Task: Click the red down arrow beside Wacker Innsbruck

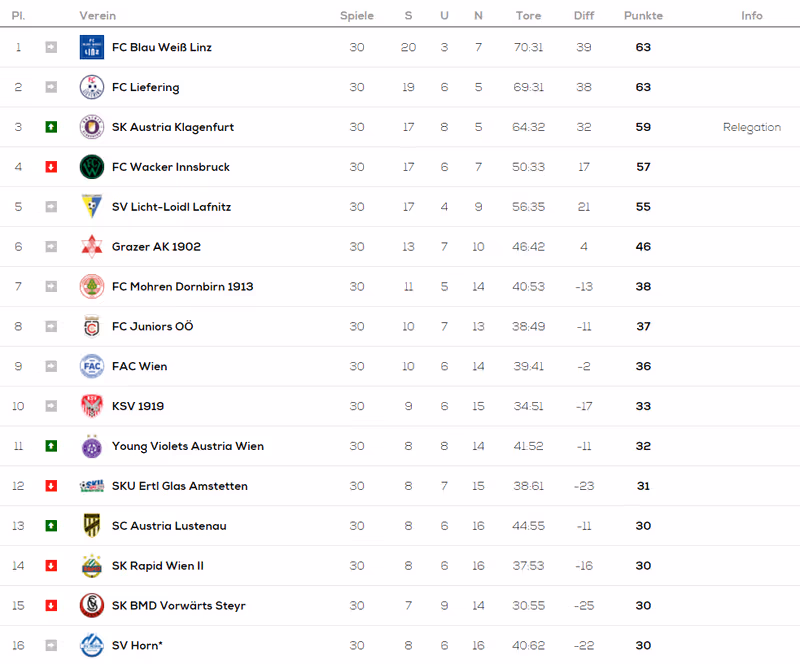Action: click(51, 166)
